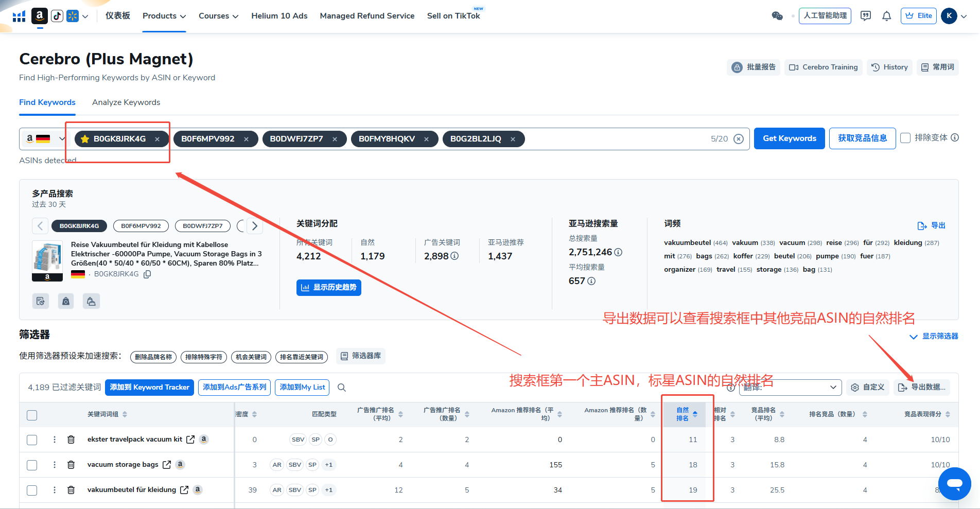Click the trash icon for vacuum storage bags
Viewport: 980px width, 509px height.
click(71, 465)
